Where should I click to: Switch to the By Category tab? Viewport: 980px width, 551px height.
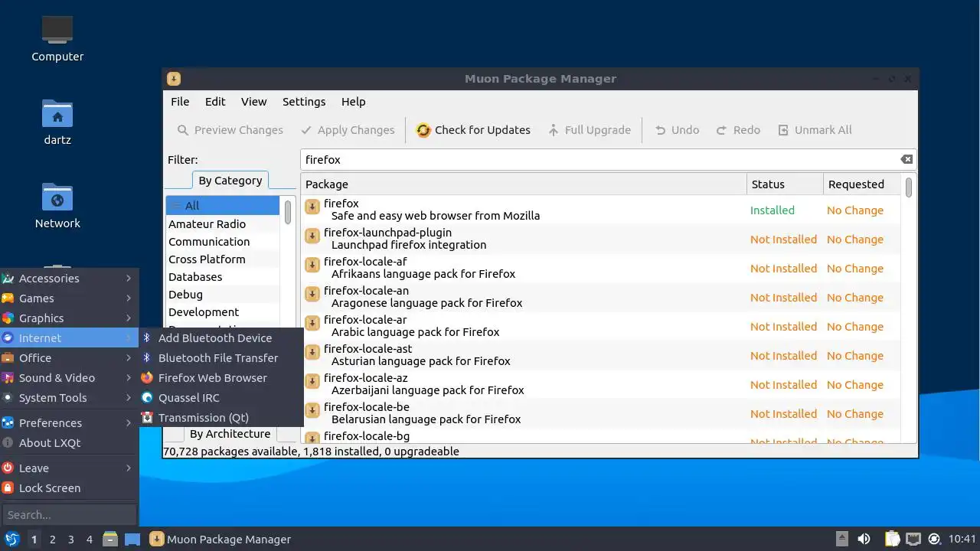pos(230,181)
